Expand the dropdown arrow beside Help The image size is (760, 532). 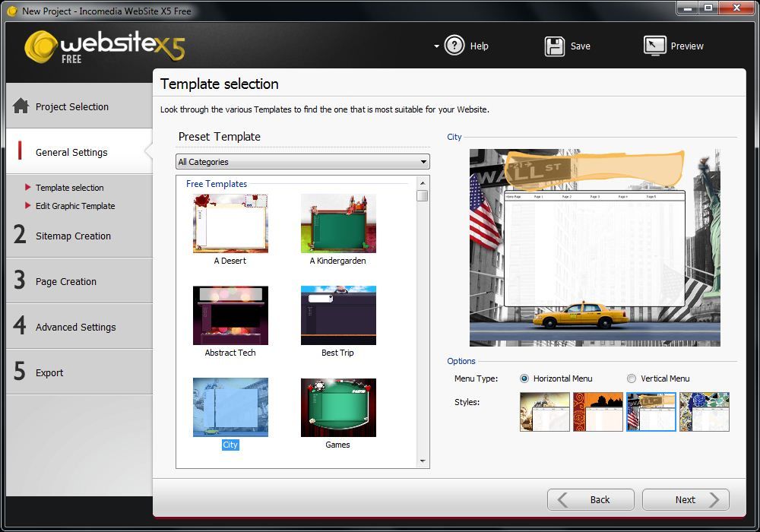pyautogui.click(x=436, y=46)
